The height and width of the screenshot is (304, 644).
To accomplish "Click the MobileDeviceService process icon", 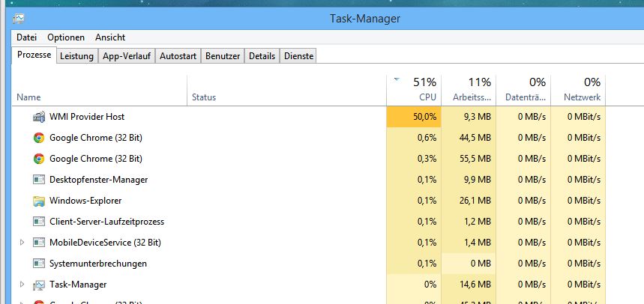I will (x=38, y=243).
